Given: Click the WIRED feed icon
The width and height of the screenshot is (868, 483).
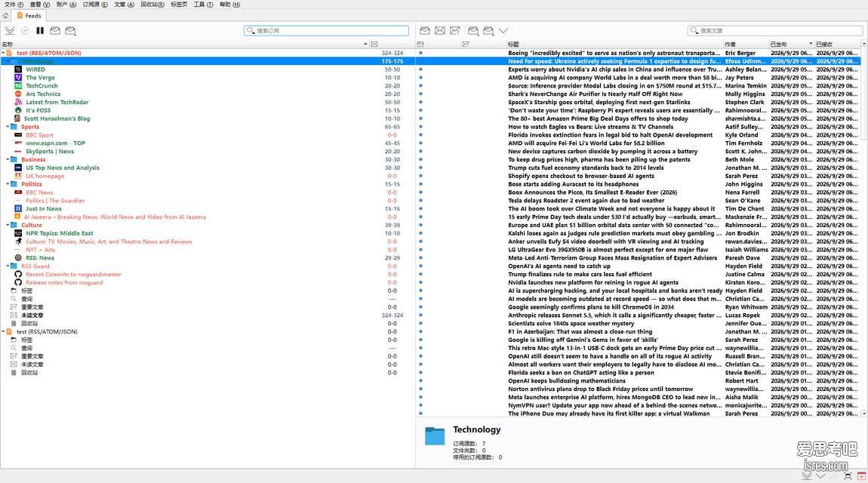Looking at the screenshot, I should pos(18,69).
